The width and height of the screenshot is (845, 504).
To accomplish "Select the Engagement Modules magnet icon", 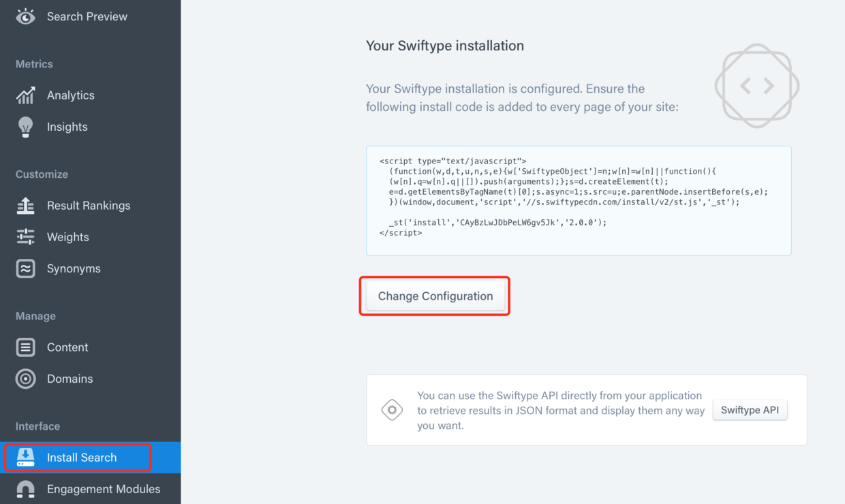I will [x=25, y=488].
